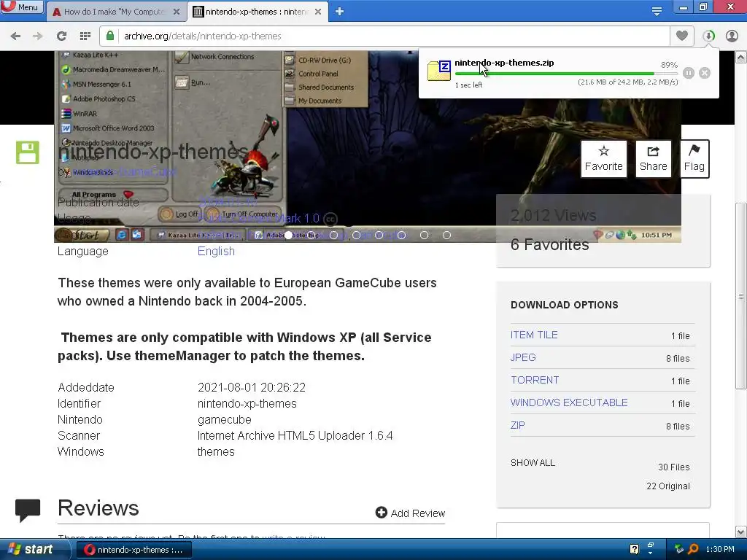Download the WINDOWS EXECUTABLE option
The width and height of the screenshot is (747, 560).
(x=569, y=402)
